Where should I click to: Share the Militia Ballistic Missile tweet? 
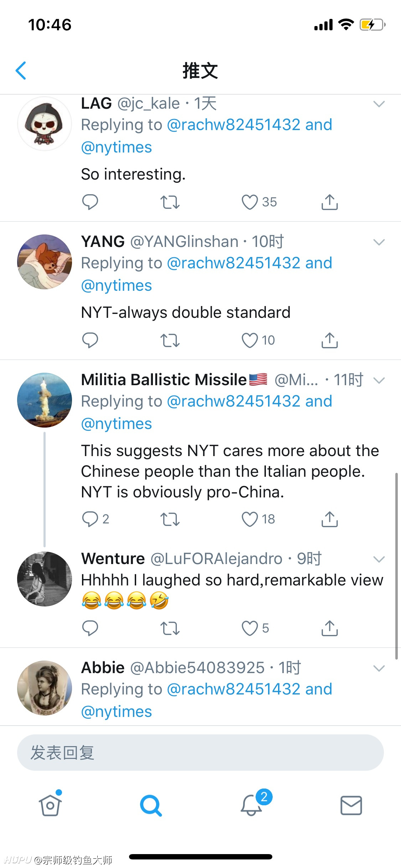(330, 519)
